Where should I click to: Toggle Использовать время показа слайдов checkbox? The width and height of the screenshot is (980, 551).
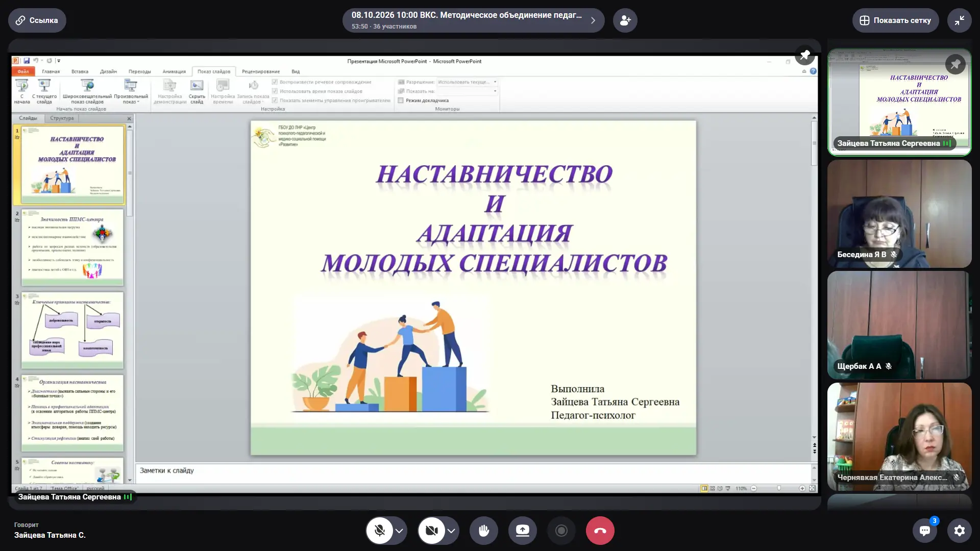[275, 91]
